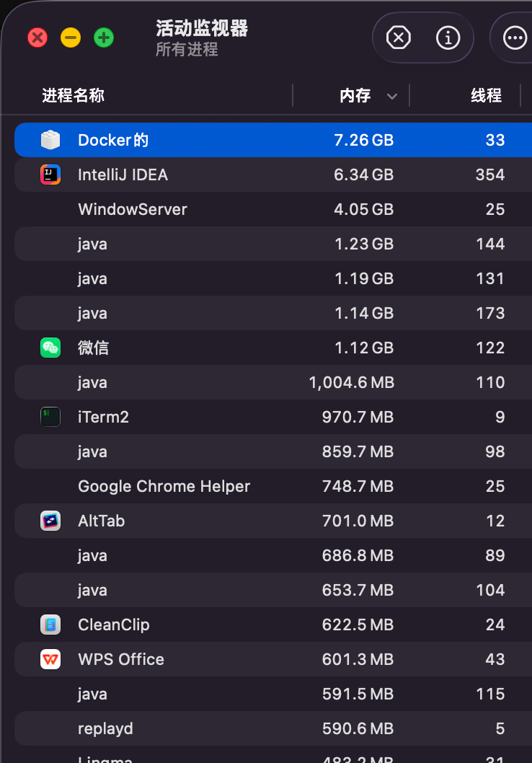Close the 活动监视器 window
The height and width of the screenshot is (763, 532).
click(37, 38)
